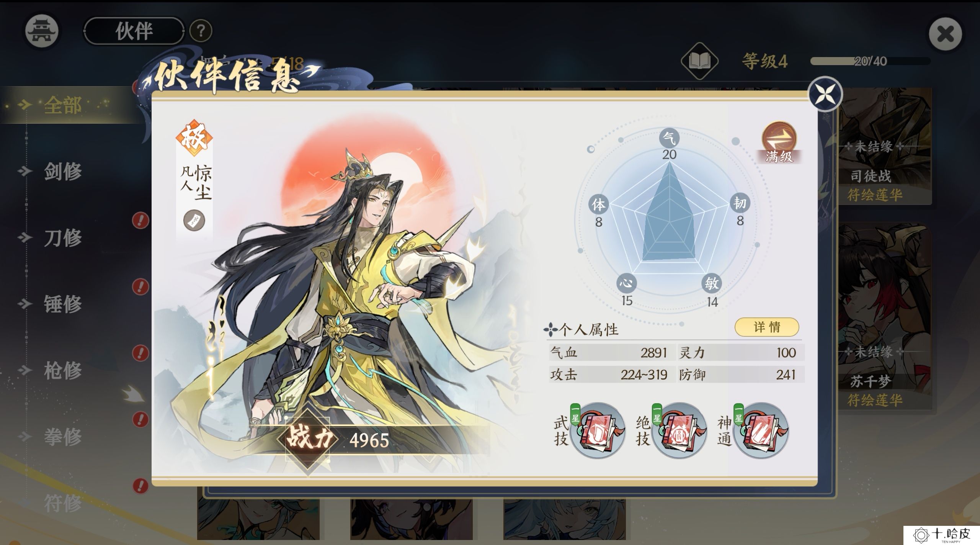Open the question mark help icon
The height and width of the screenshot is (545, 980).
(x=201, y=31)
